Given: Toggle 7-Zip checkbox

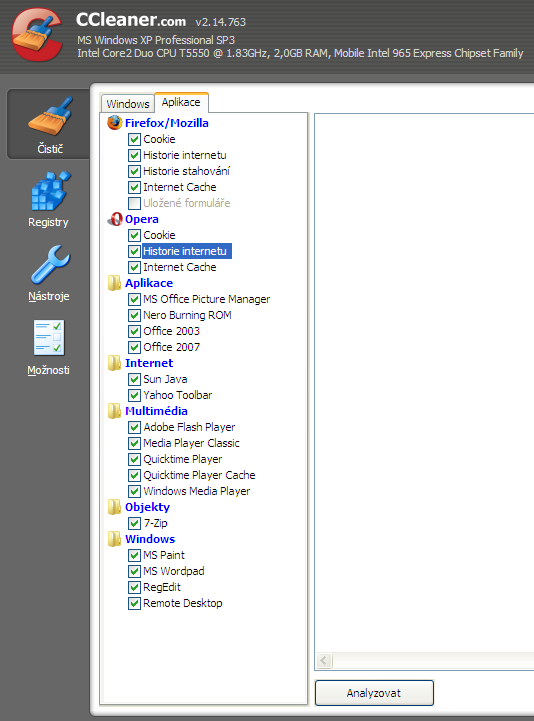Looking at the screenshot, I should pos(134,523).
